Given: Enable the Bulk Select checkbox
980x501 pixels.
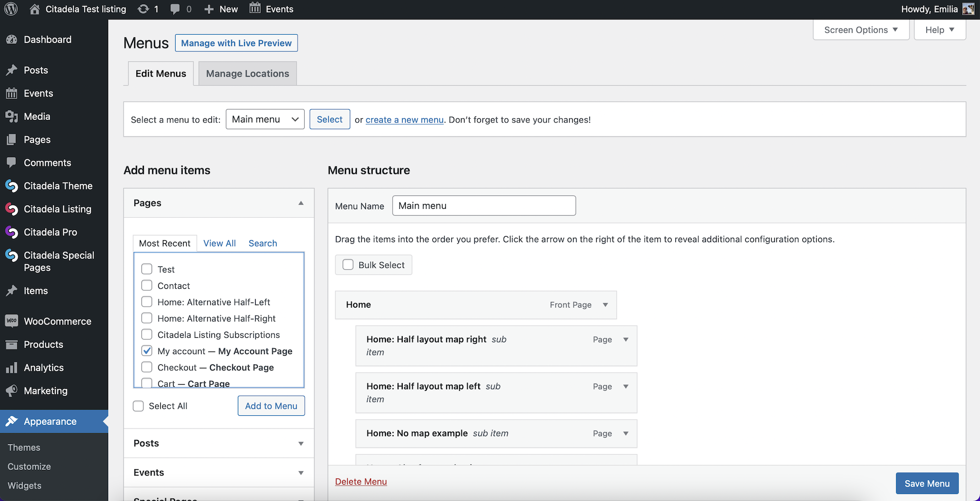Looking at the screenshot, I should pyautogui.click(x=348, y=265).
